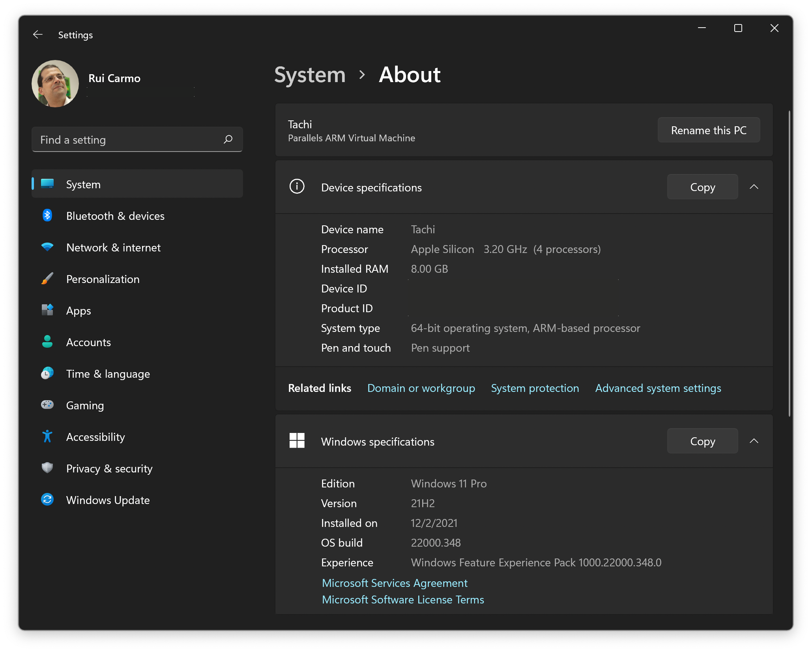Viewport: 812px width, 652px height.
Task: Click the Privacy & security shield icon
Action: [47, 468]
